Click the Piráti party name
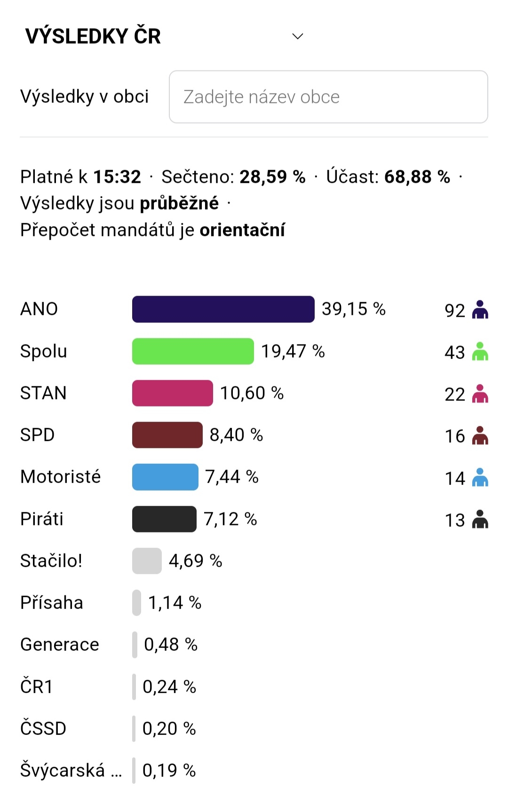The width and height of the screenshot is (508, 812). coord(42,519)
